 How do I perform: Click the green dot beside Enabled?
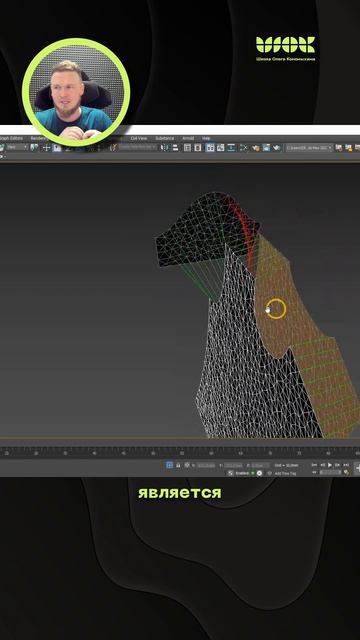click(x=253, y=473)
